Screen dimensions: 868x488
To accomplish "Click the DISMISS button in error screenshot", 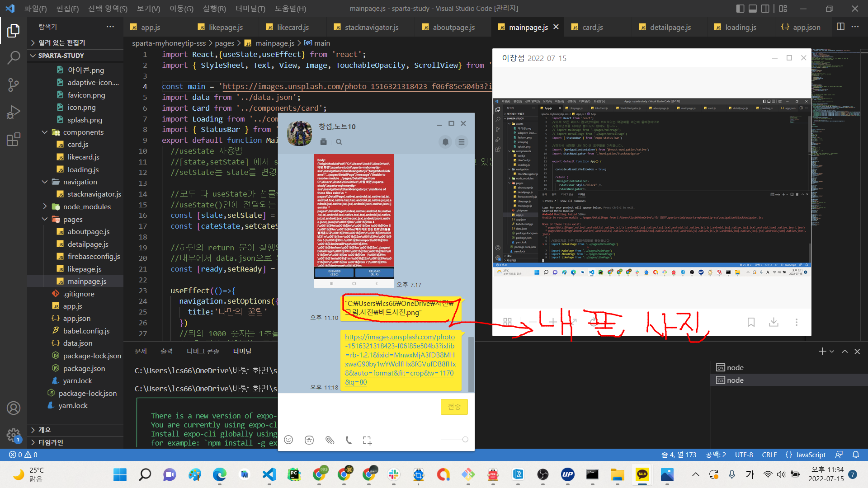I will (x=334, y=273).
